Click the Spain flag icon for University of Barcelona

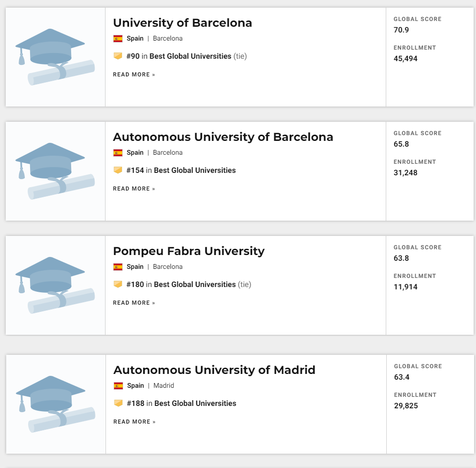pyautogui.click(x=118, y=39)
